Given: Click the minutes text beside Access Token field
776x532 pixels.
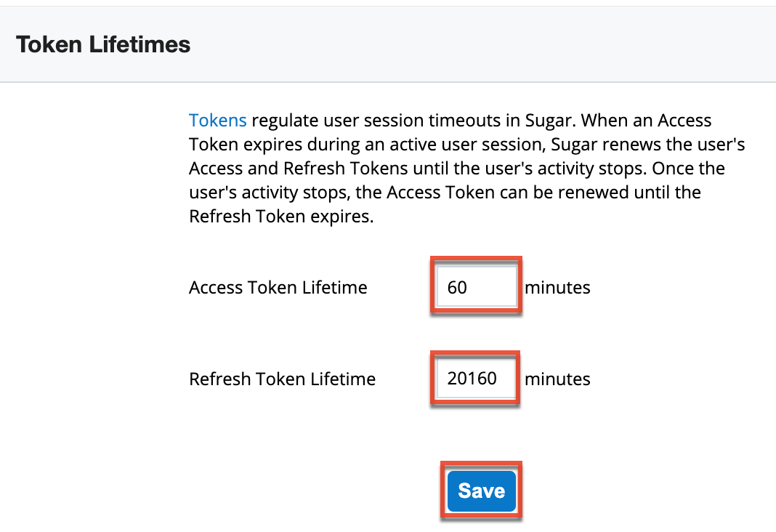Looking at the screenshot, I should tap(557, 287).
